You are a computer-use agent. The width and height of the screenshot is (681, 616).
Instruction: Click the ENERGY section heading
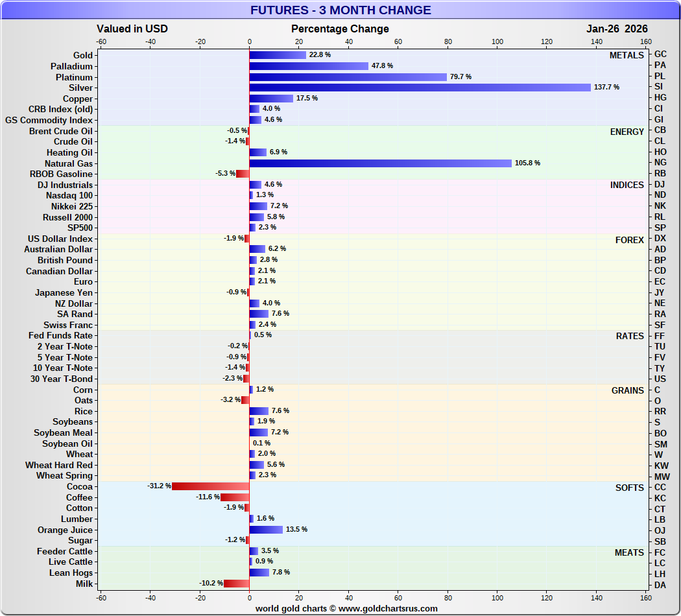627,132
